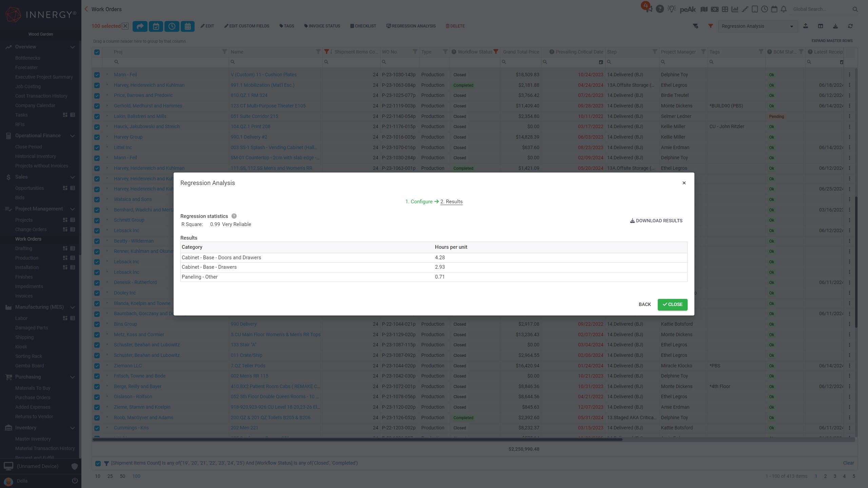Image resolution: width=868 pixels, height=488 pixels.
Task: Toggle the filter-enabled checkbox in the footer
Action: pyautogui.click(x=98, y=463)
